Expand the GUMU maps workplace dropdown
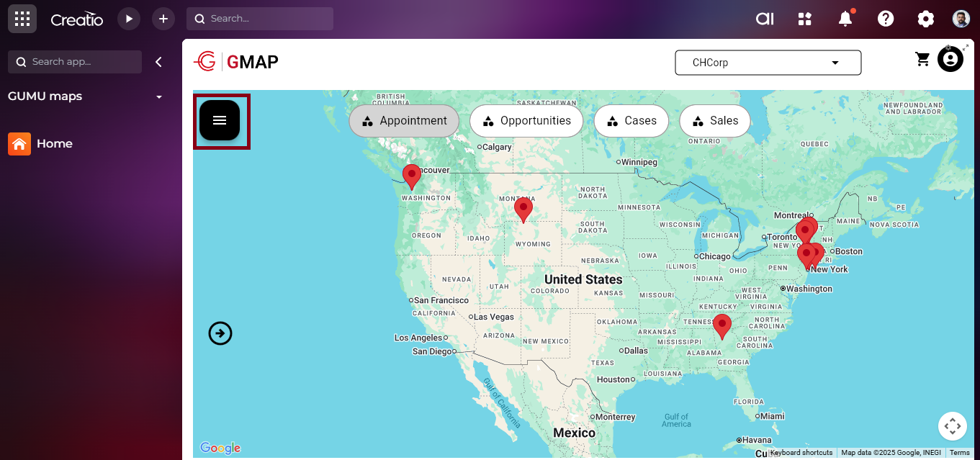The width and height of the screenshot is (980, 460). coord(159,96)
